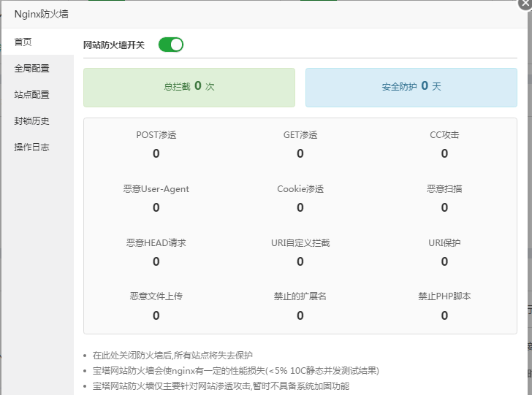The image size is (532, 395).
Task: Click the count under 禁止的扩展名
Action: pyautogui.click(x=300, y=315)
